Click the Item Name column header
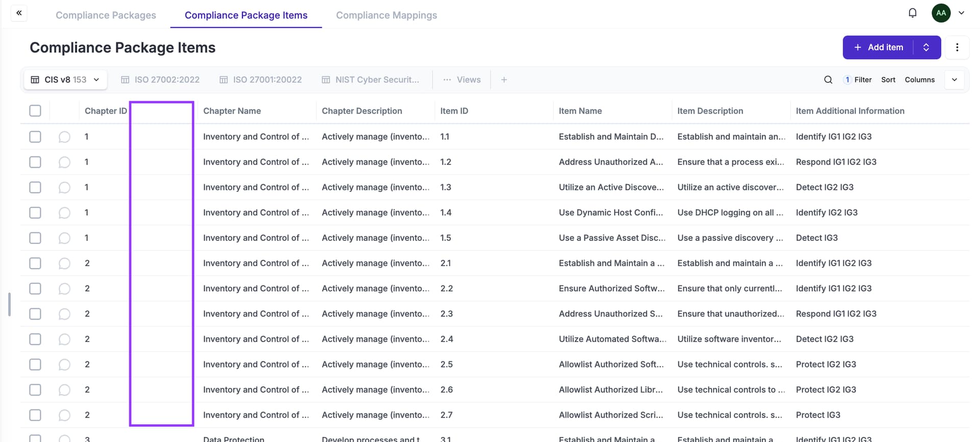This screenshot has height=442, width=980. (x=580, y=111)
